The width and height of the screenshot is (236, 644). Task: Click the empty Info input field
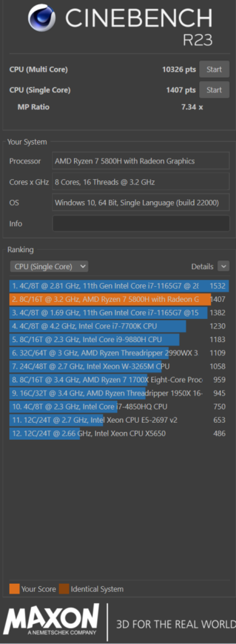141,223
